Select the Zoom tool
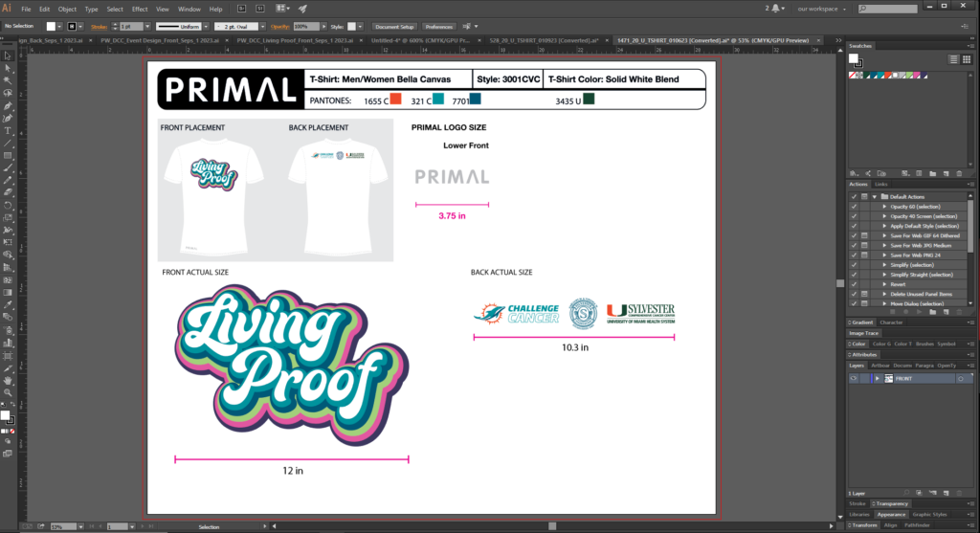This screenshot has width=980, height=533. (8, 392)
